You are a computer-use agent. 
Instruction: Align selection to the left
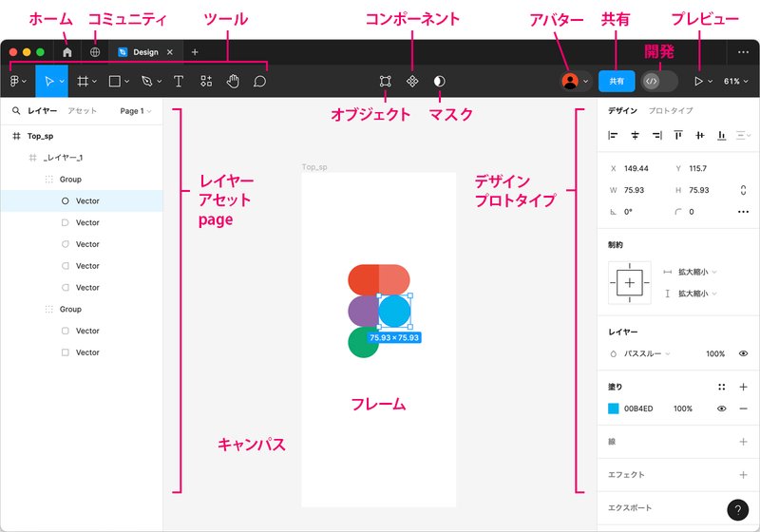pos(613,135)
